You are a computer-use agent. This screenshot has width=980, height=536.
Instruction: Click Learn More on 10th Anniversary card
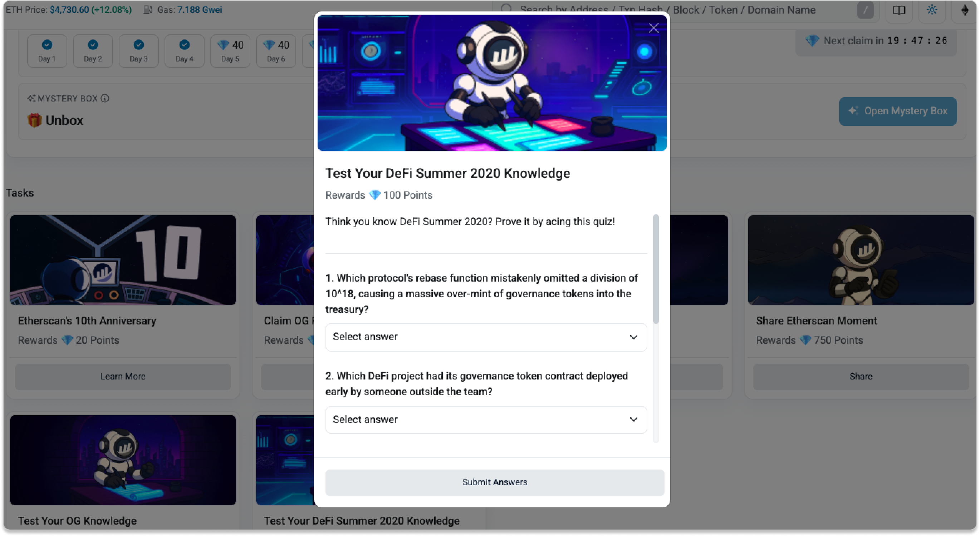click(122, 376)
